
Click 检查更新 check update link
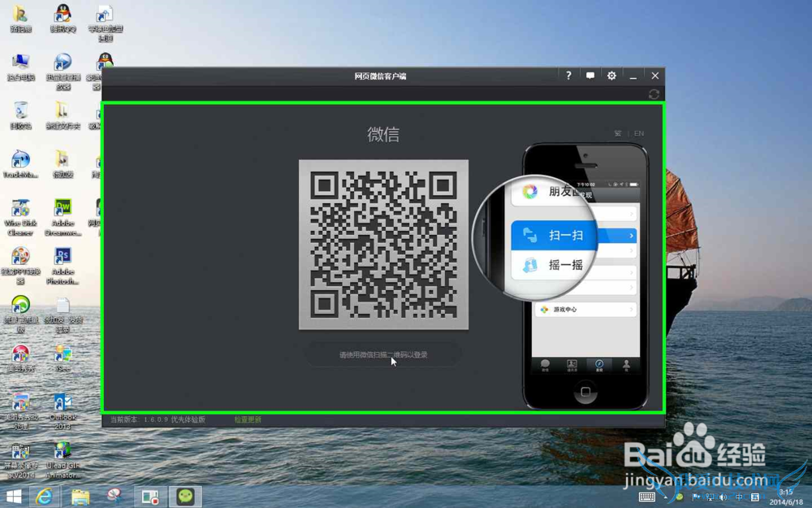(x=248, y=419)
